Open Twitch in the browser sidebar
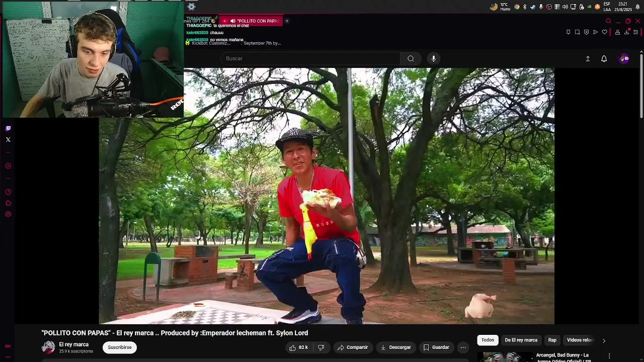The height and width of the screenshot is (362, 644). tap(8, 128)
